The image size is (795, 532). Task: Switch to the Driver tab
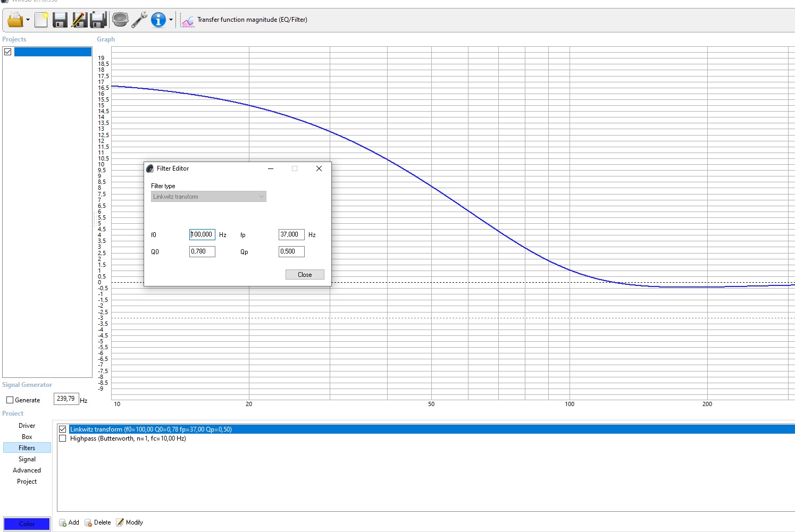pos(27,426)
